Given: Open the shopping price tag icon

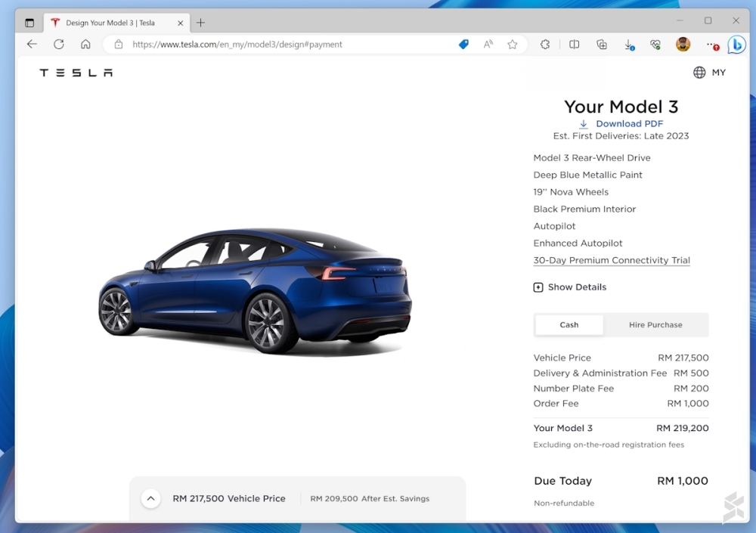Looking at the screenshot, I should 463,45.
